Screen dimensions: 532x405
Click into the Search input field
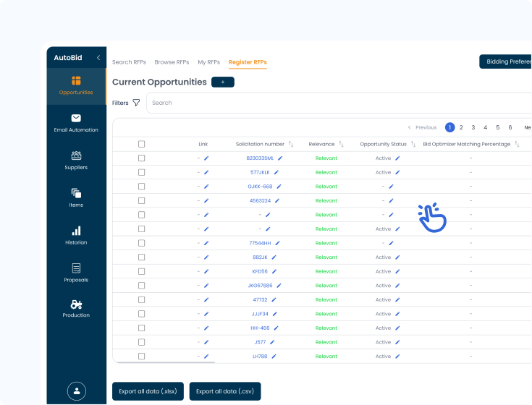[333, 103]
